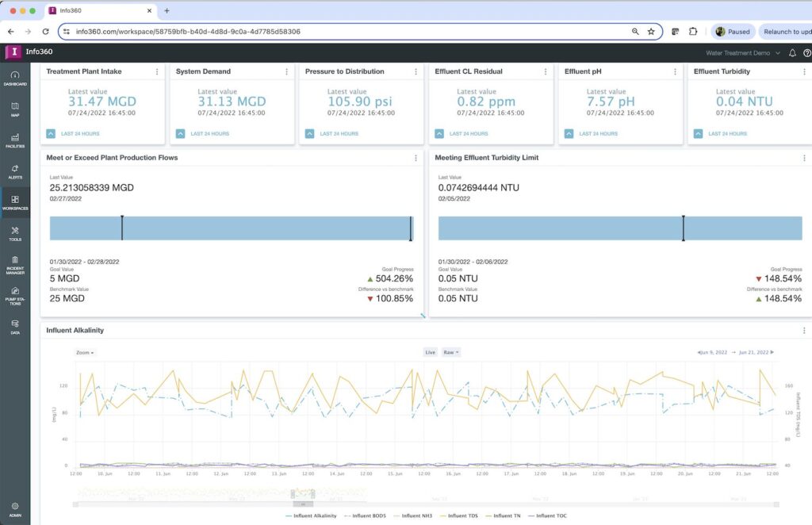Open Pump Stations in sidebar
The width and height of the screenshot is (812, 525).
pyautogui.click(x=14, y=295)
